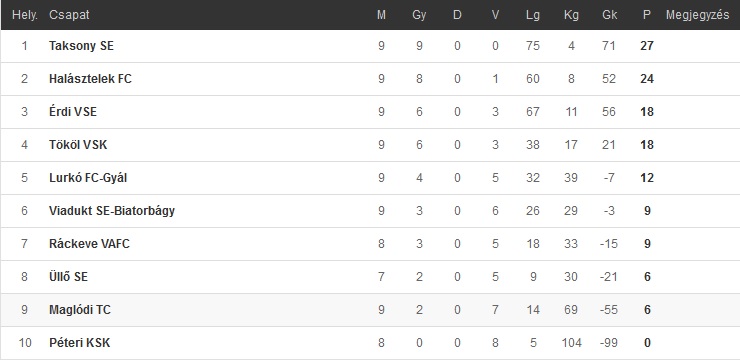Screen dimensions: 740x360
Task: Select the M matches column header
Action: (381, 15)
